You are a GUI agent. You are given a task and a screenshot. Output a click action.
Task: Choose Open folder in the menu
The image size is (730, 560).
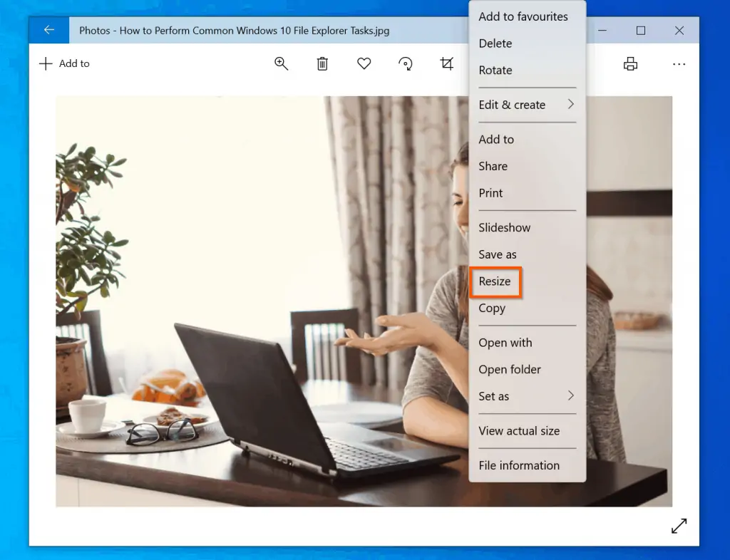point(527,370)
